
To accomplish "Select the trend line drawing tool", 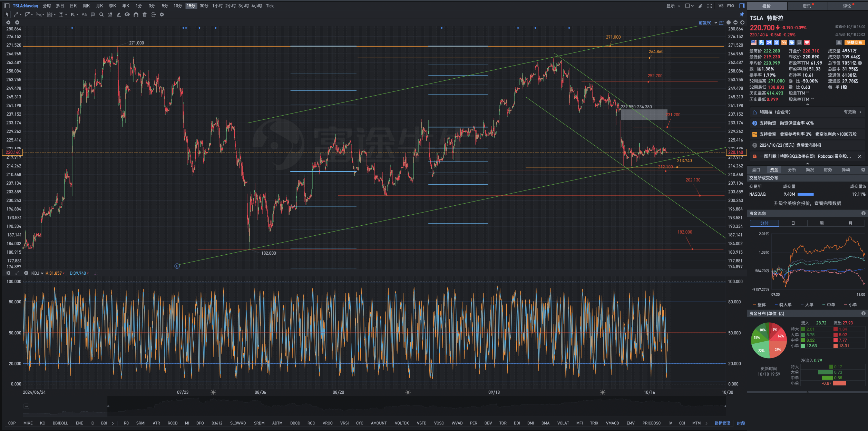I will point(16,14).
